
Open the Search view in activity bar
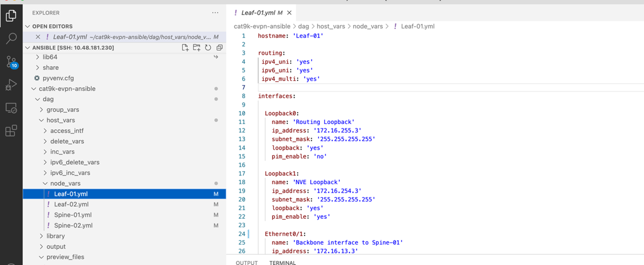pyautogui.click(x=11, y=39)
